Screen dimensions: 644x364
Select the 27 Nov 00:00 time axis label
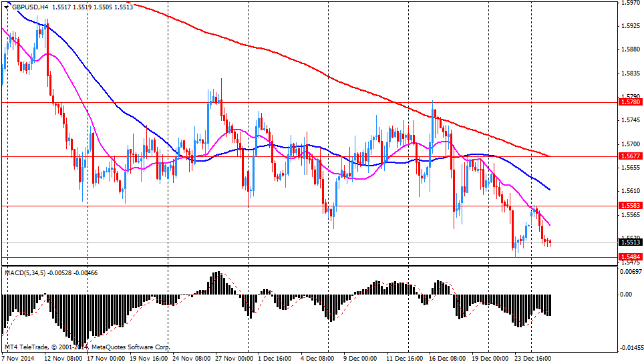[x=234, y=359]
